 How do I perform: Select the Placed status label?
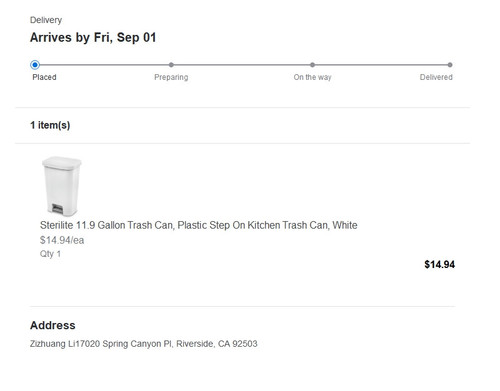[x=44, y=77]
